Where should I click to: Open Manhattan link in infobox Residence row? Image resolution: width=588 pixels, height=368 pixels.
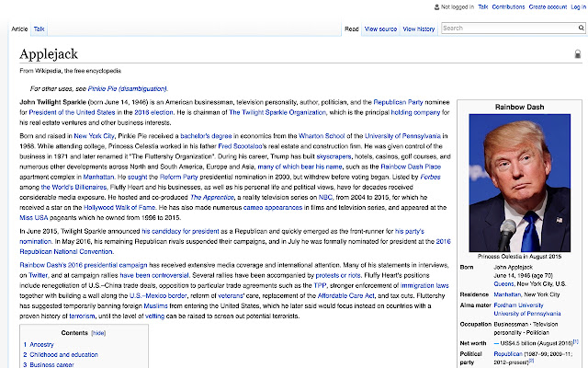(x=507, y=294)
